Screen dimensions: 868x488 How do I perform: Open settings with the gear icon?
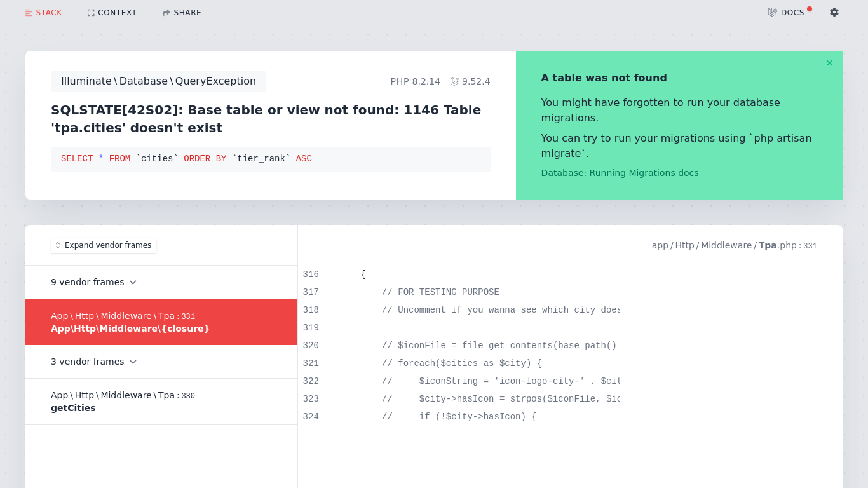click(x=834, y=12)
